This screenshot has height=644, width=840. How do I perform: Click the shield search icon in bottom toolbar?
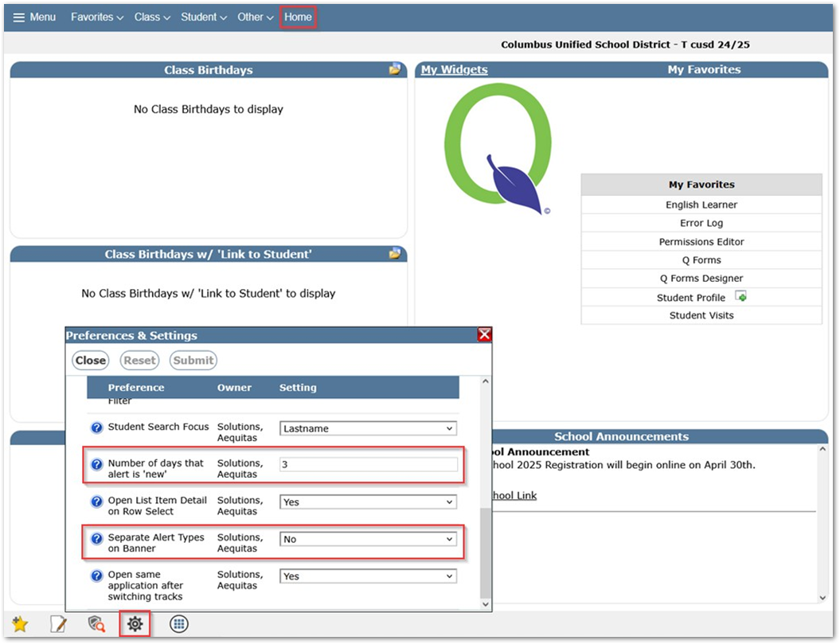pos(96,624)
